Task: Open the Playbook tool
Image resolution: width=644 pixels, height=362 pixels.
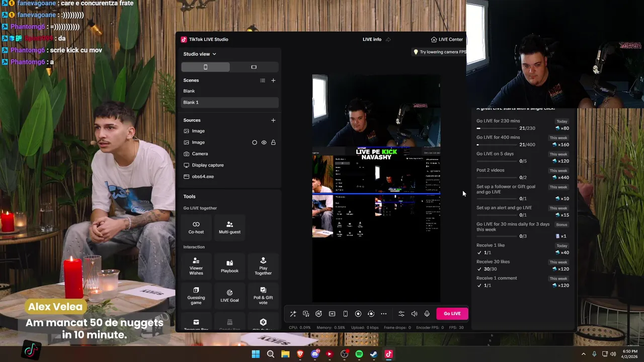Action: click(229, 266)
